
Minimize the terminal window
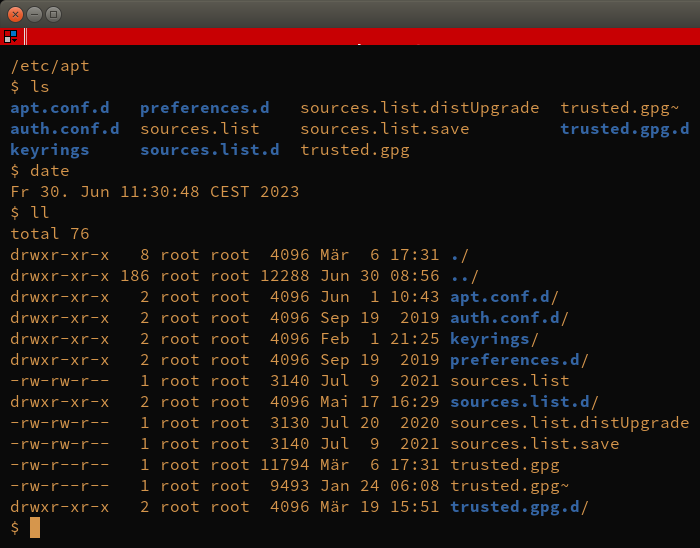pos(34,14)
